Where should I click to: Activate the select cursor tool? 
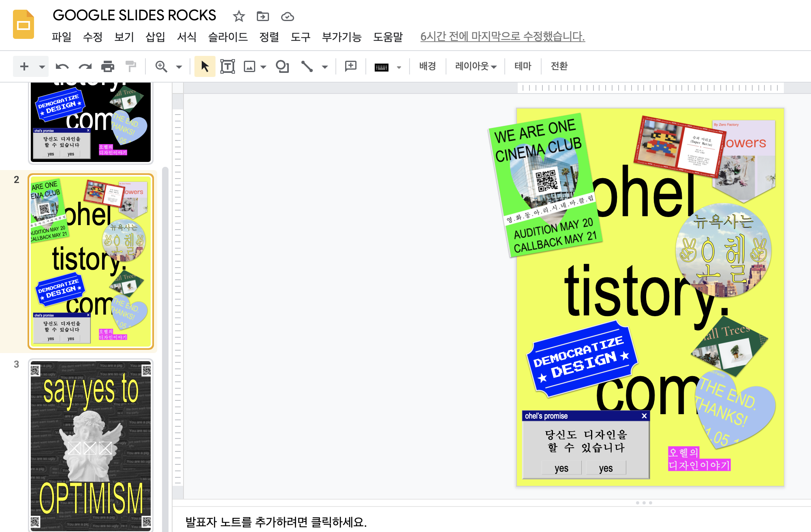point(205,66)
